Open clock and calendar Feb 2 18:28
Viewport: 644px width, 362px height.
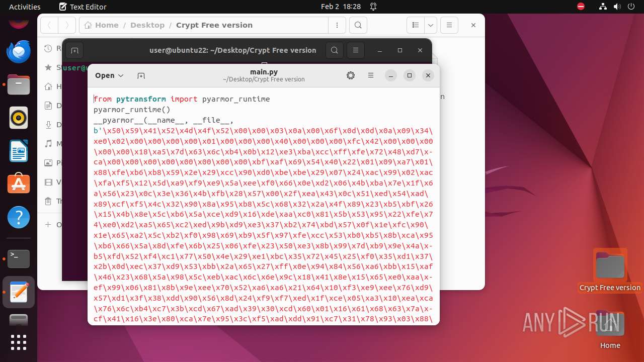pos(341,7)
